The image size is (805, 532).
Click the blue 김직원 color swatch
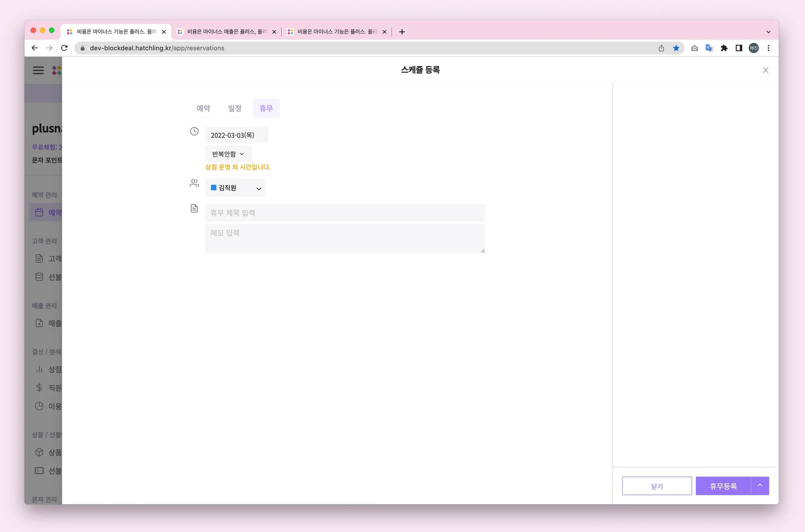214,188
